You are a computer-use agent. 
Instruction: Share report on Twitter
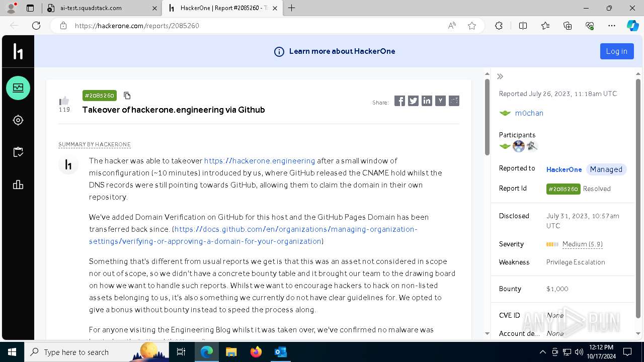tap(413, 101)
